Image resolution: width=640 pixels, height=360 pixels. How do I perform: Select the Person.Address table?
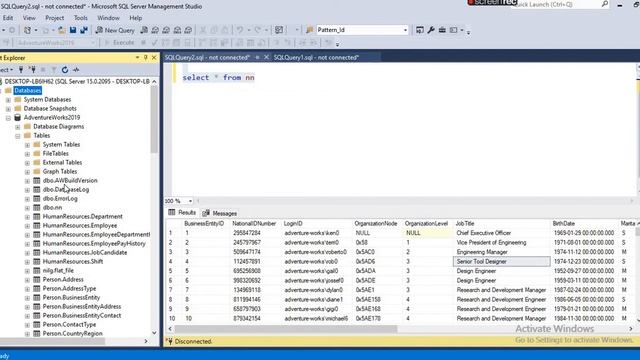click(63, 280)
